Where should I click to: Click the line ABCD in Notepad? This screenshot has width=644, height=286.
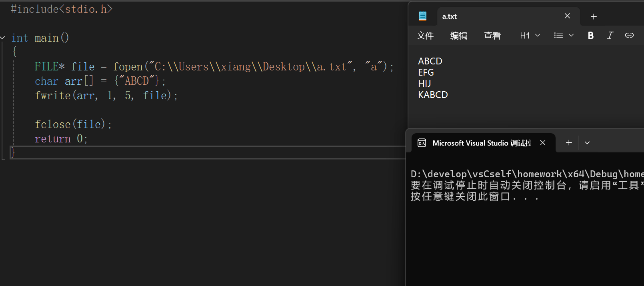click(x=430, y=61)
